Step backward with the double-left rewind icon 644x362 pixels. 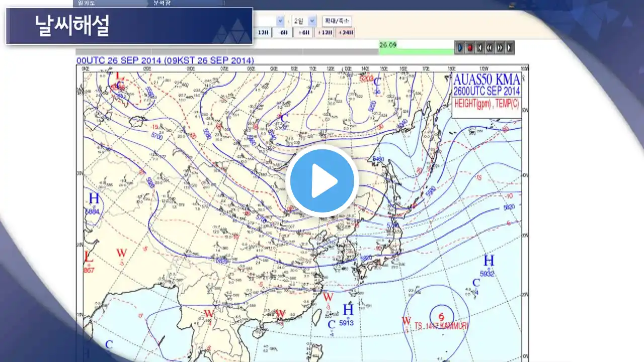click(490, 47)
